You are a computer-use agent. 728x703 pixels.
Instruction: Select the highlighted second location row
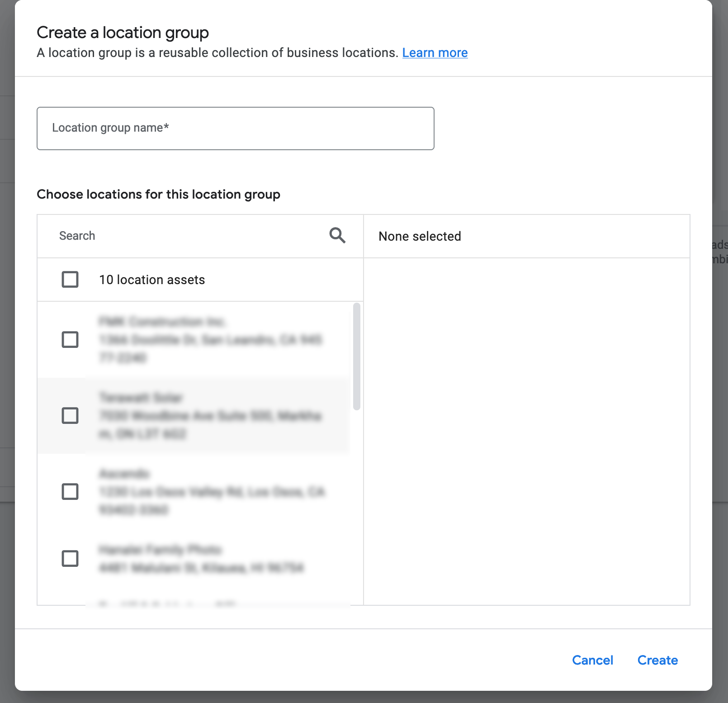click(x=210, y=416)
